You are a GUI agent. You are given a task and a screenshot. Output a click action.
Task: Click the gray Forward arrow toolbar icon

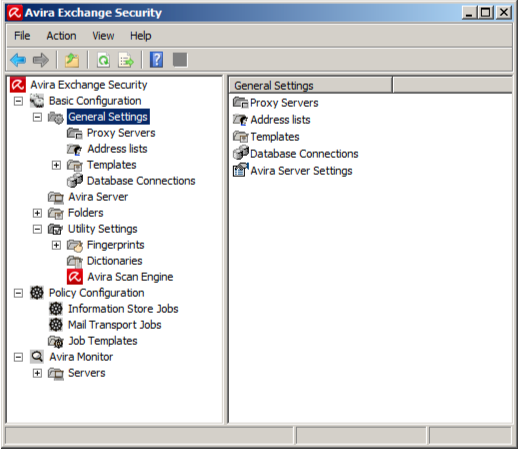point(41,60)
